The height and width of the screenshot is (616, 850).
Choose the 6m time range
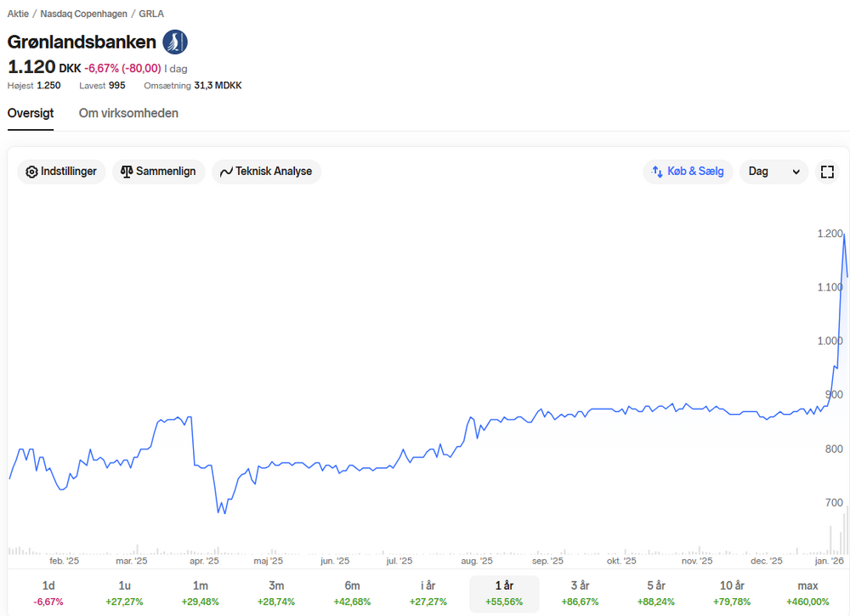(x=352, y=593)
